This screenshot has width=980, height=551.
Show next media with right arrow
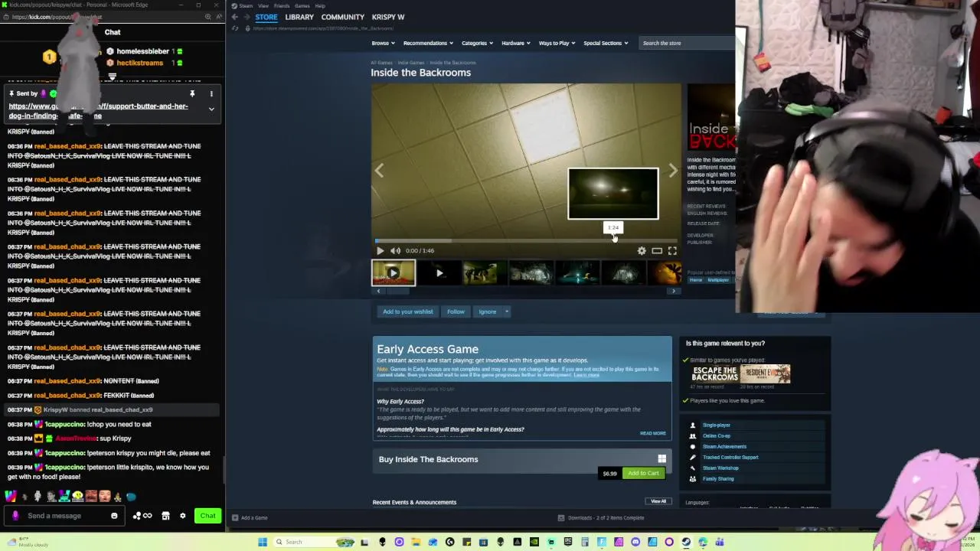pos(673,171)
